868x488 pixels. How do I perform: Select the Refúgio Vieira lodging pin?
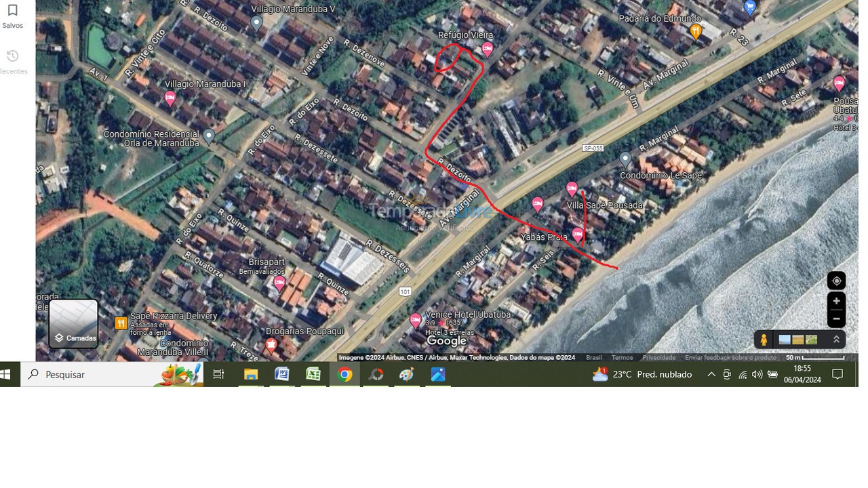point(487,49)
